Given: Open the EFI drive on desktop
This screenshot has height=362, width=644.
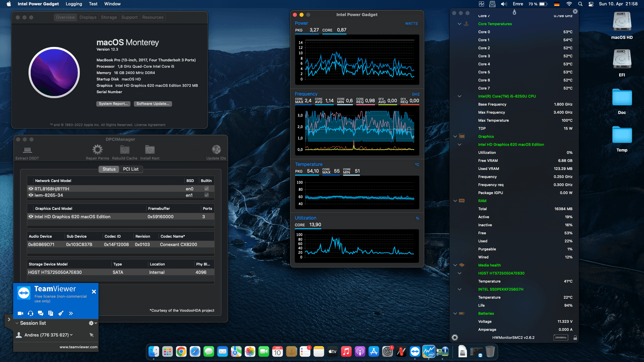Looking at the screenshot, I should point(622,59).
